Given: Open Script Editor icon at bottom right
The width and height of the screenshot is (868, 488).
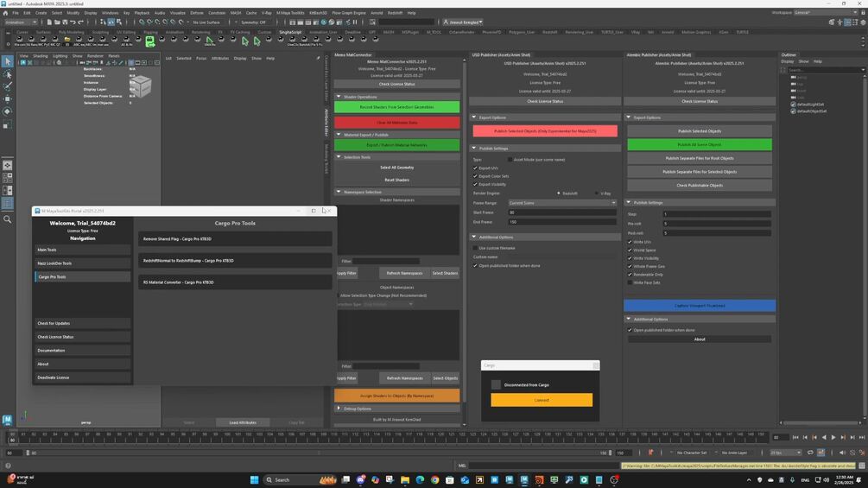Looking at the screenshot, I should [862, 466].
